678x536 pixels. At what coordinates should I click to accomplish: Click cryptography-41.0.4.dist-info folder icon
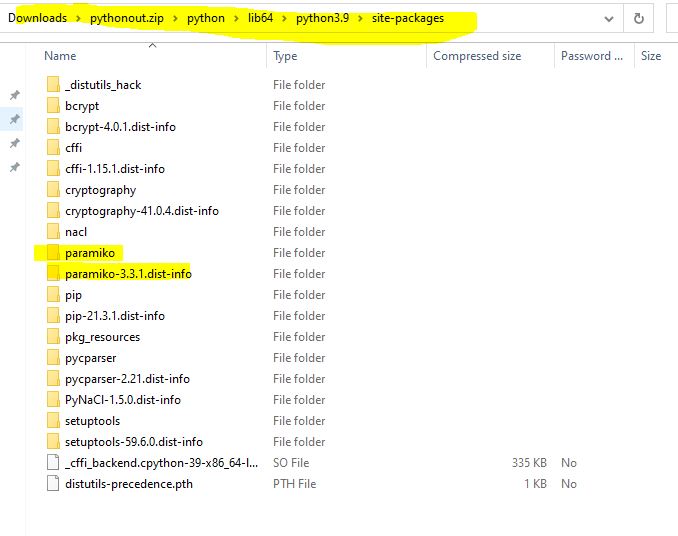tap(53, 211)
